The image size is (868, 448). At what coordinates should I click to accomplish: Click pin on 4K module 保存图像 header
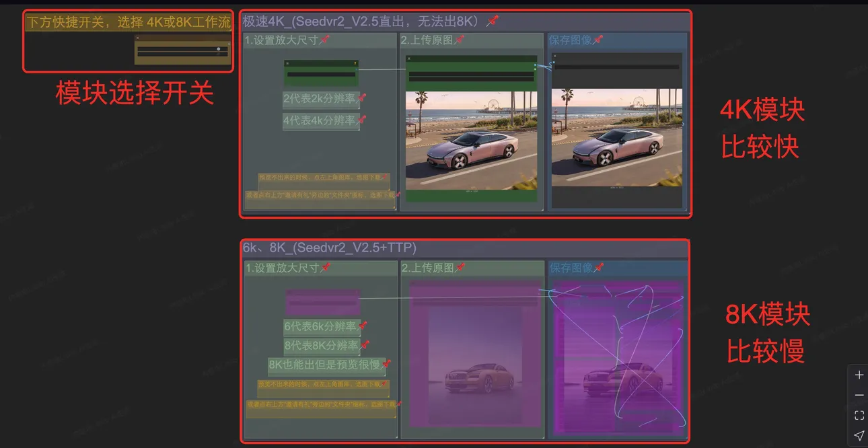(x=598, y=40)
